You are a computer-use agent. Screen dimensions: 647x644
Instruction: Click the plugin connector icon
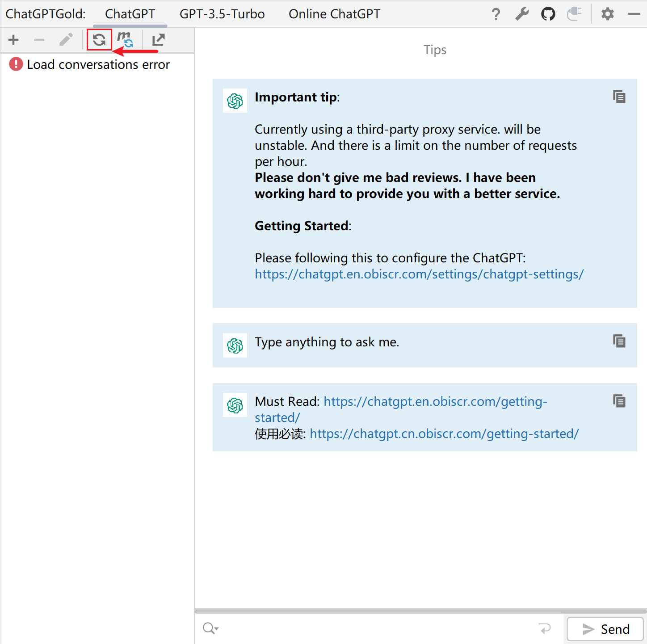click(x=574, y=14)
